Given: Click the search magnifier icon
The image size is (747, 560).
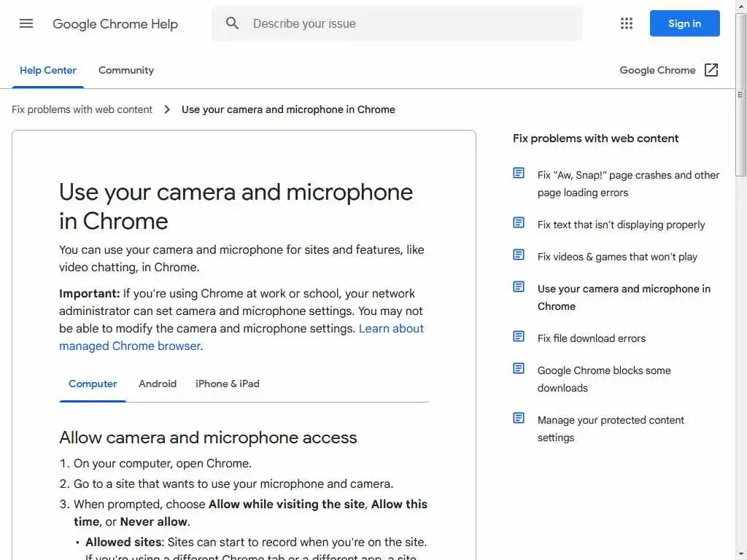Looking at the screenshot, I should click(x=232, y=23).
